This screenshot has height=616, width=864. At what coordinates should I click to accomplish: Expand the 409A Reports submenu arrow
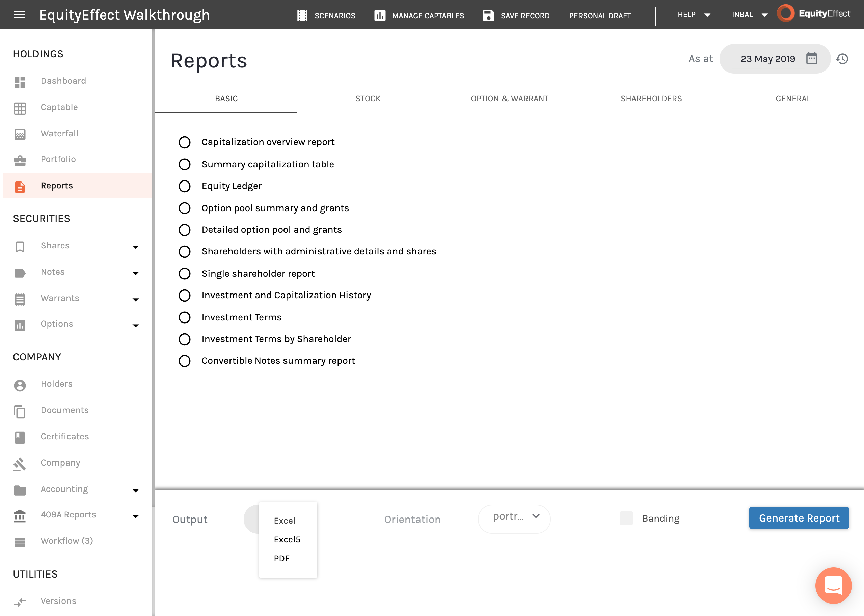135,516
